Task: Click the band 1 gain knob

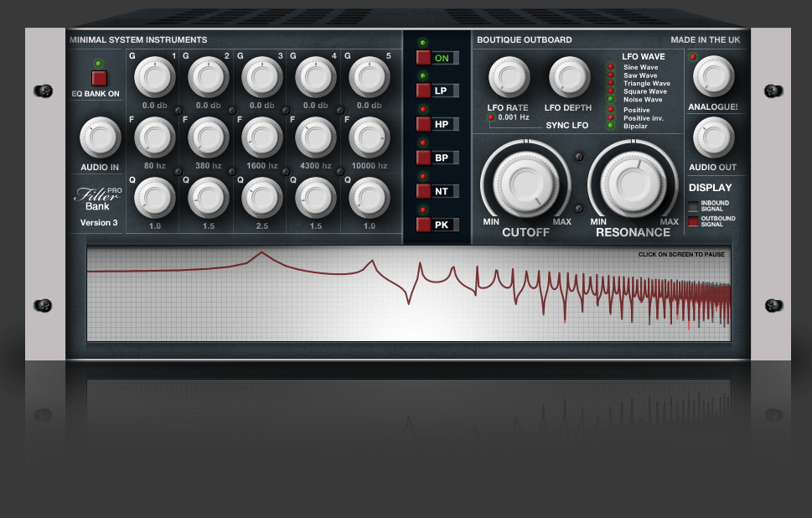Action: (153, 78)
